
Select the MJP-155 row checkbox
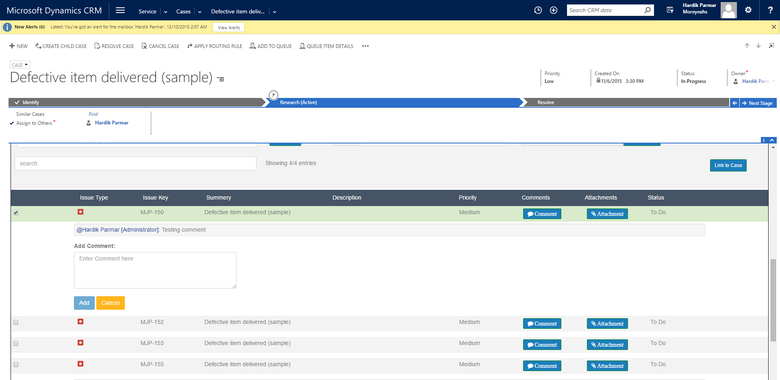point(16,365)
